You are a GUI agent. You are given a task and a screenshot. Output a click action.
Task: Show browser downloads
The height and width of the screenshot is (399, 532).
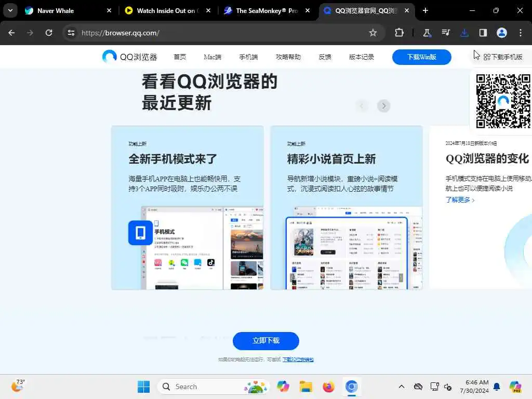(x=464, y=33)
